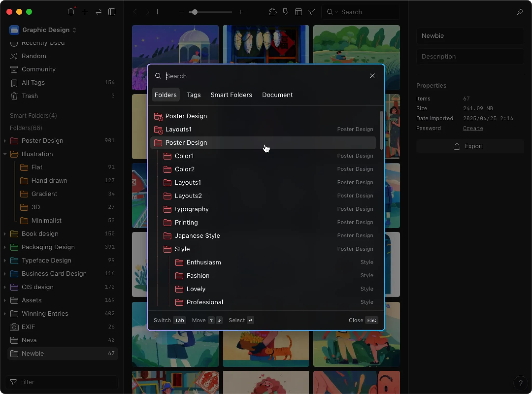Open the notifications bell
This screenshot has height=394, width=532.
point(71,12)
